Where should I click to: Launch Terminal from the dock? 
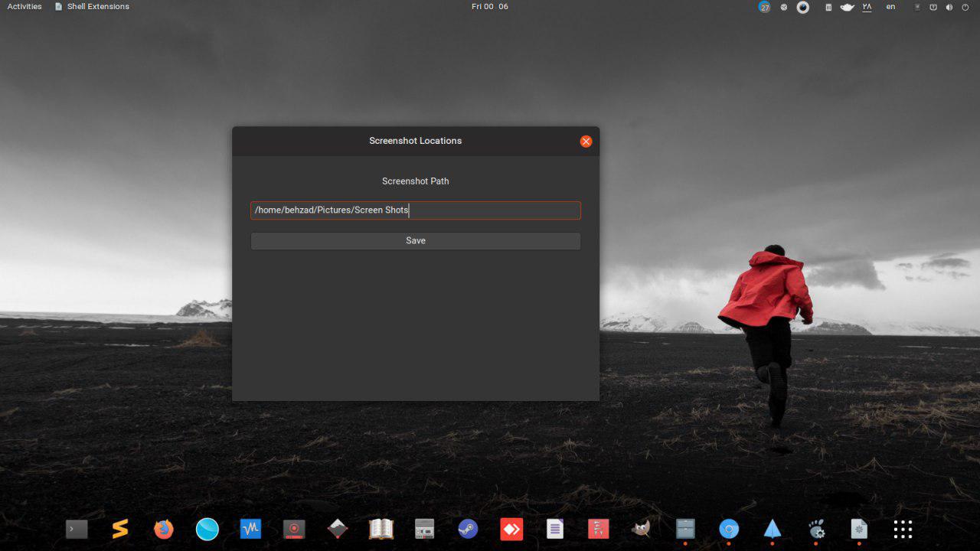(x=77, y=529)
